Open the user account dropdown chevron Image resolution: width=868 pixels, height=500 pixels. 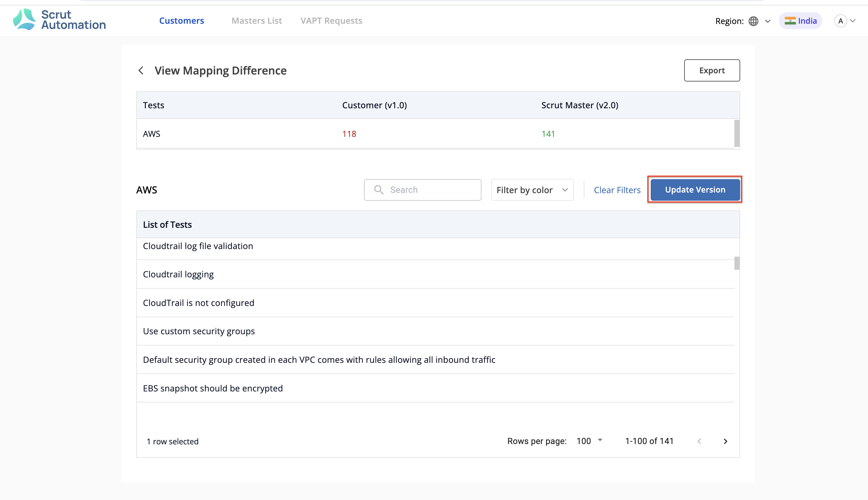[x=853, y=21]
